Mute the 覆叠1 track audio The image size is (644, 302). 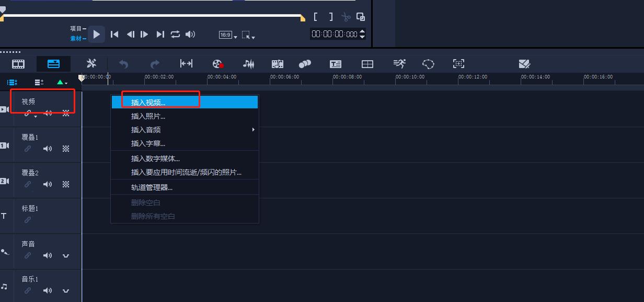(x=48, y=149)
